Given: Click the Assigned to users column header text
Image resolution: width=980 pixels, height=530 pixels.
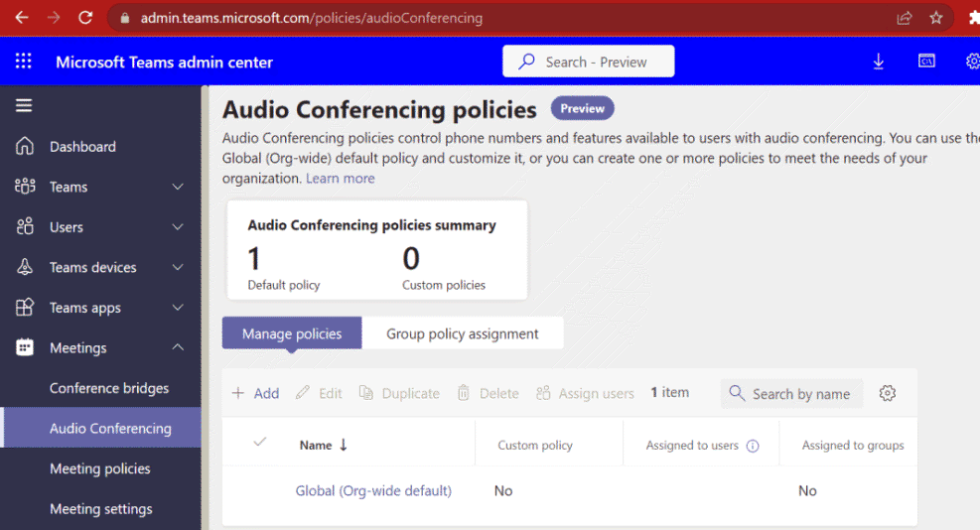Looking at the screenshot, I should [x=692, y=445].
